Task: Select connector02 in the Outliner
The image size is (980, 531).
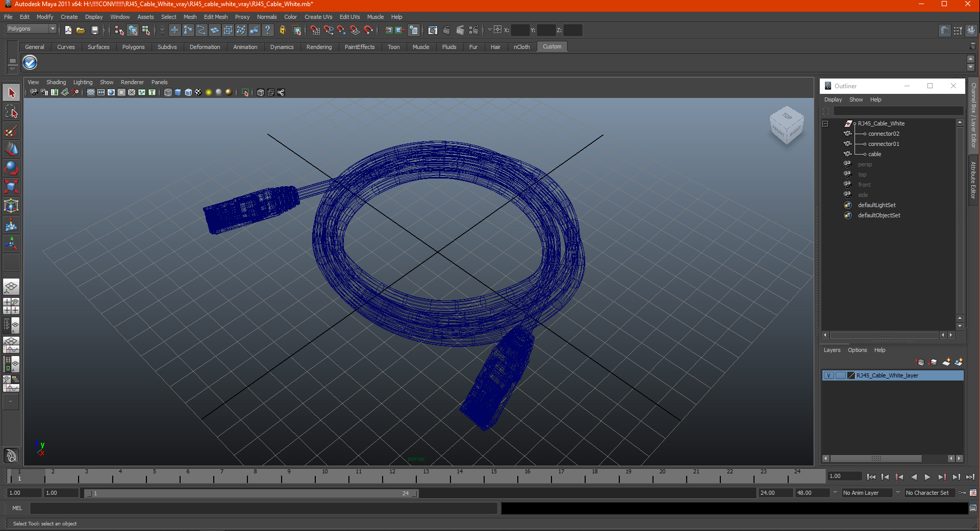Action: tap(884, 134)
